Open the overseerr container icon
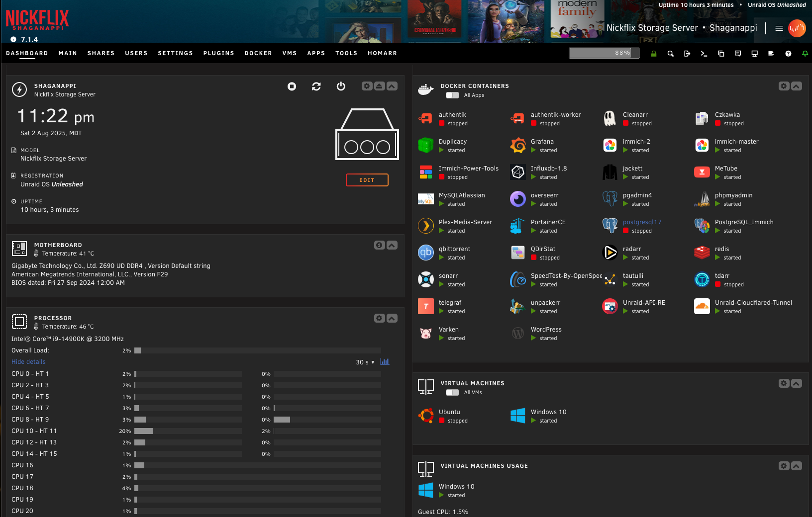Image resolution: width=812 pixels, height=517 pixels. point(518,199)
